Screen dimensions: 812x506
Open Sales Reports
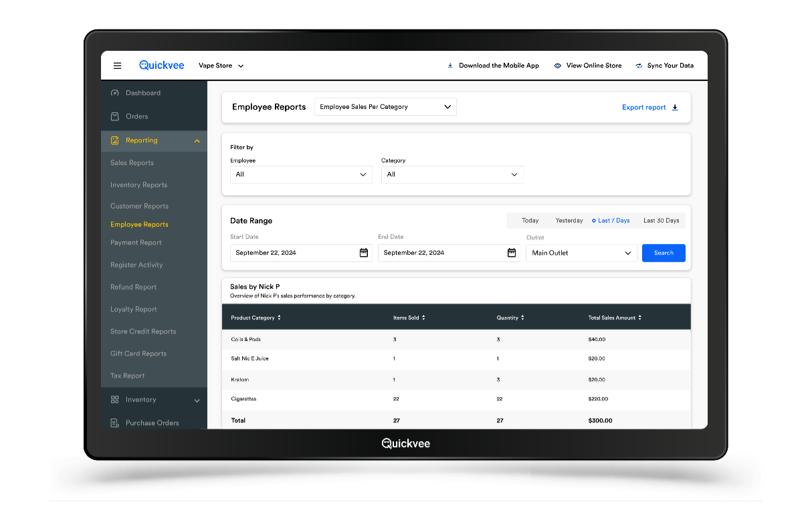pyautogui.click(x=132, y=162)
